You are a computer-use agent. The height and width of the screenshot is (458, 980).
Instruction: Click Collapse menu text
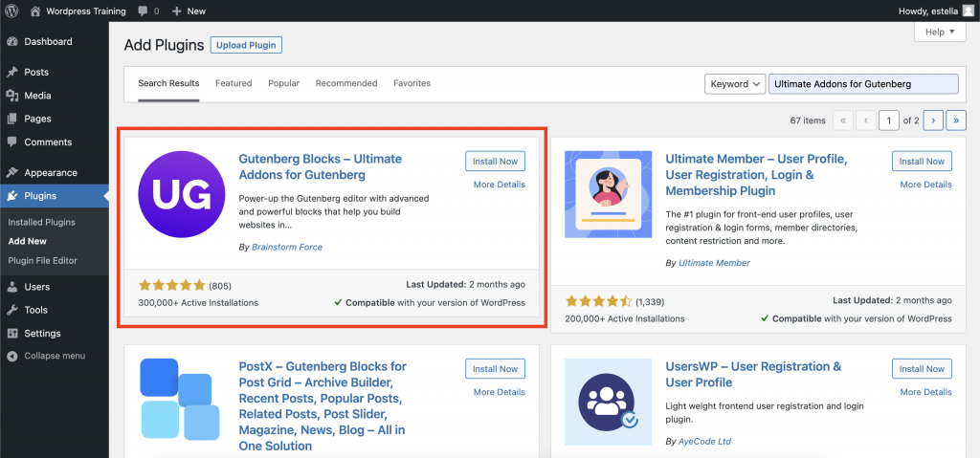55,356
